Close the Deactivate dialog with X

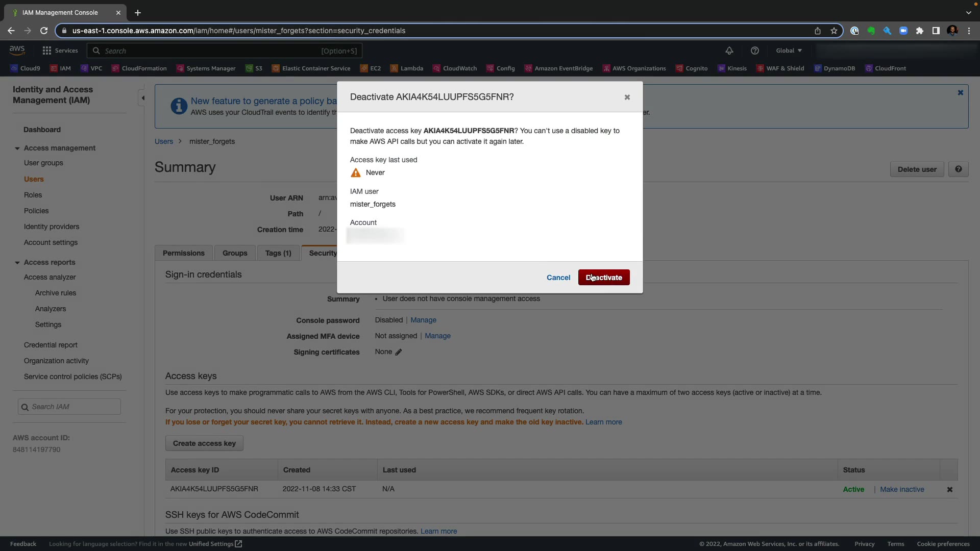coord(627,97)
